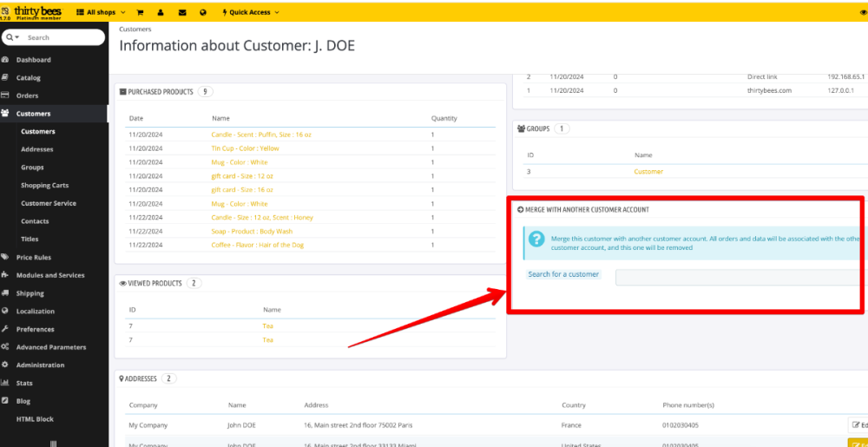The image size is (868, 447).
Task: Click the search type dropdown magnifier
Action: (12, 38)
